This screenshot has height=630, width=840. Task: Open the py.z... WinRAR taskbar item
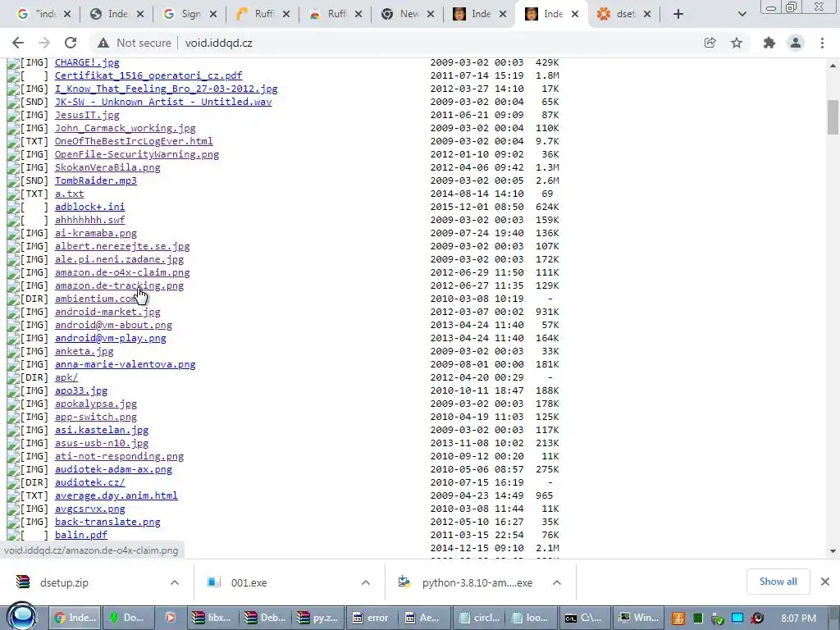(x=318, y=618)
